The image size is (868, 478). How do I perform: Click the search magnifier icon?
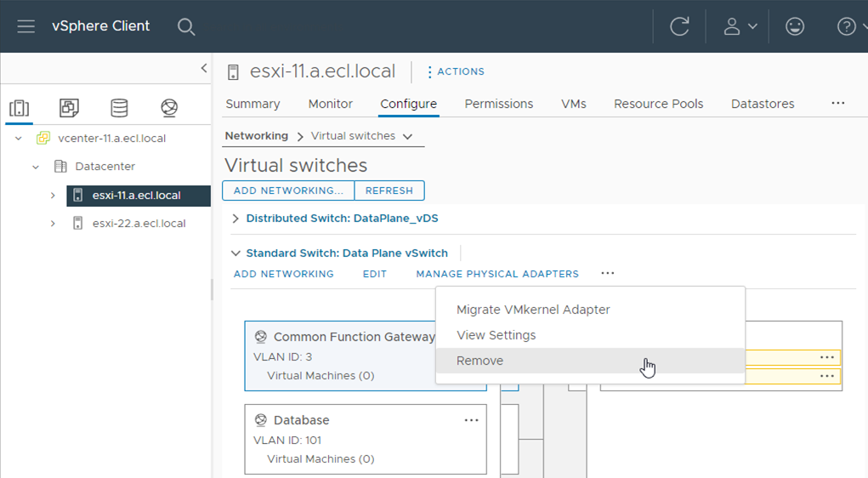186,26
